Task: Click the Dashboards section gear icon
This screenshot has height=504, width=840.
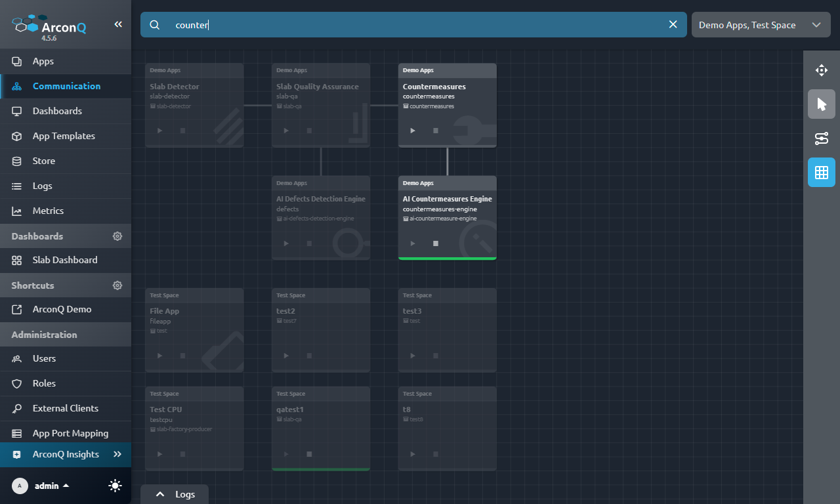Action: (117, 236)
